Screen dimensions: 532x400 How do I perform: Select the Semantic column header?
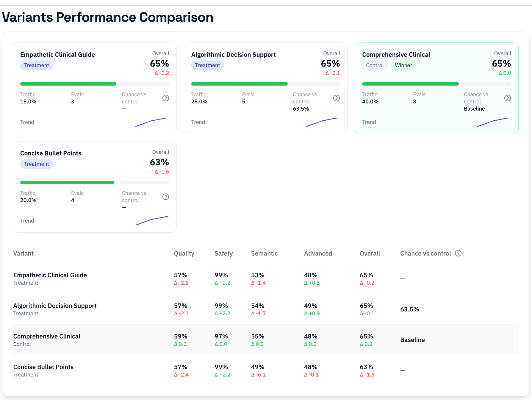[264, 253]
